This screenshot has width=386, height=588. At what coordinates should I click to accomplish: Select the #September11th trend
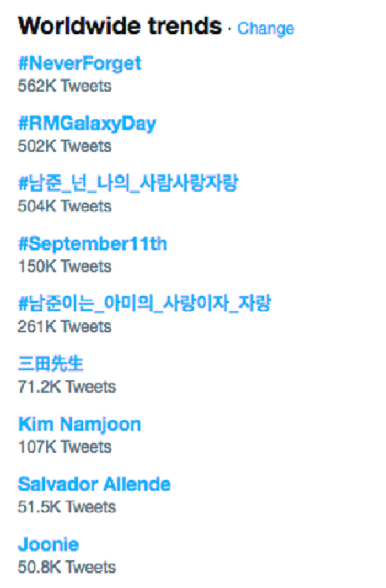[94, 243]
